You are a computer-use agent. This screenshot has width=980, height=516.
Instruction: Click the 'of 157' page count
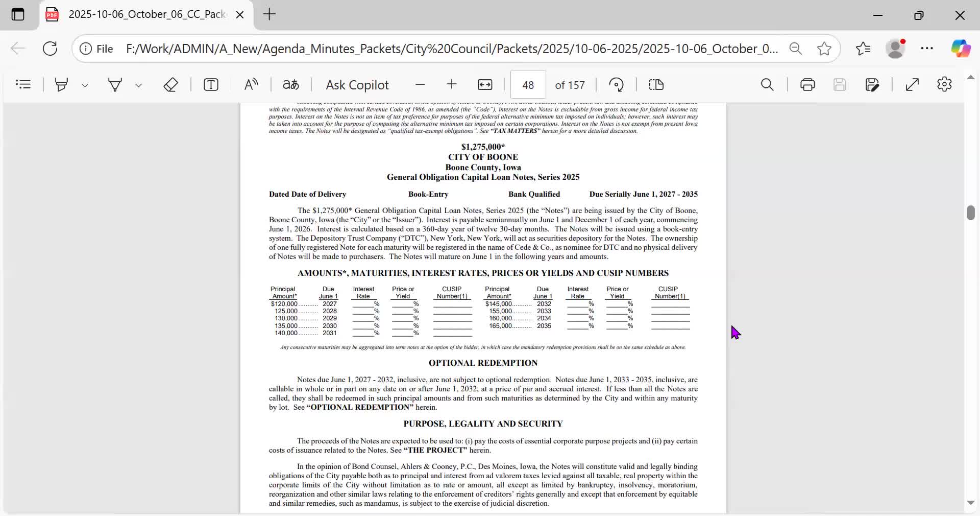click(x=570, y=85)
